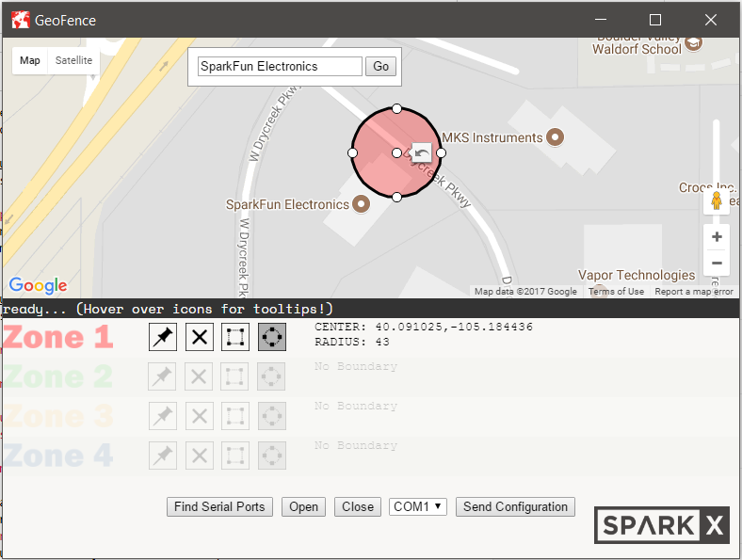Click the RADIUS: 43 text
Viewport: 742px width, 560px height.
pos(352,342)
